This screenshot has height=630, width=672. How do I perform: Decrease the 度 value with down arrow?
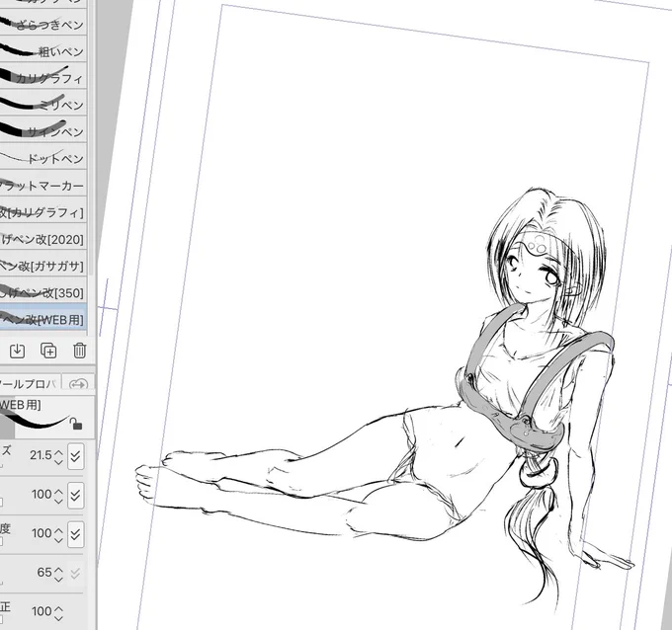click(x=58, y=539)
